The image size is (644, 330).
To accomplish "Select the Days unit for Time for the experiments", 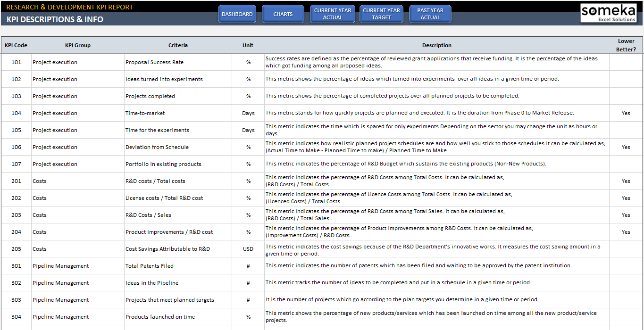I will click(247, 130).
